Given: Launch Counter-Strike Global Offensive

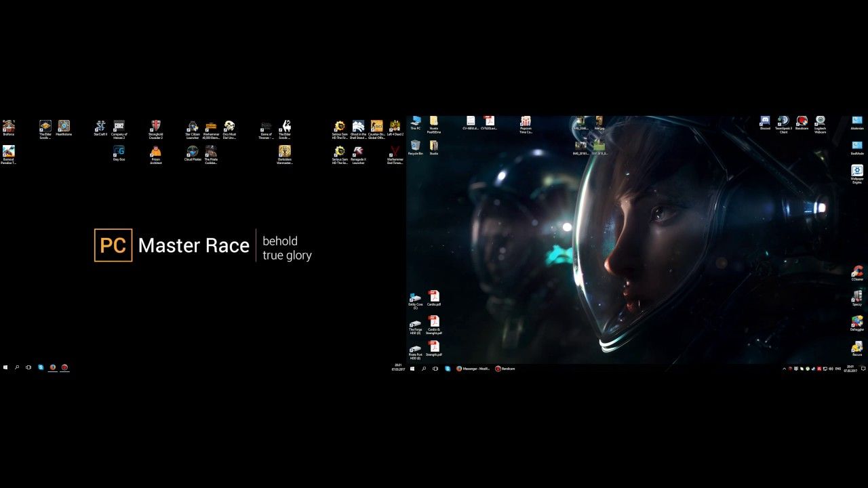Looking at the screenshot, I should [x=376, y=129].
